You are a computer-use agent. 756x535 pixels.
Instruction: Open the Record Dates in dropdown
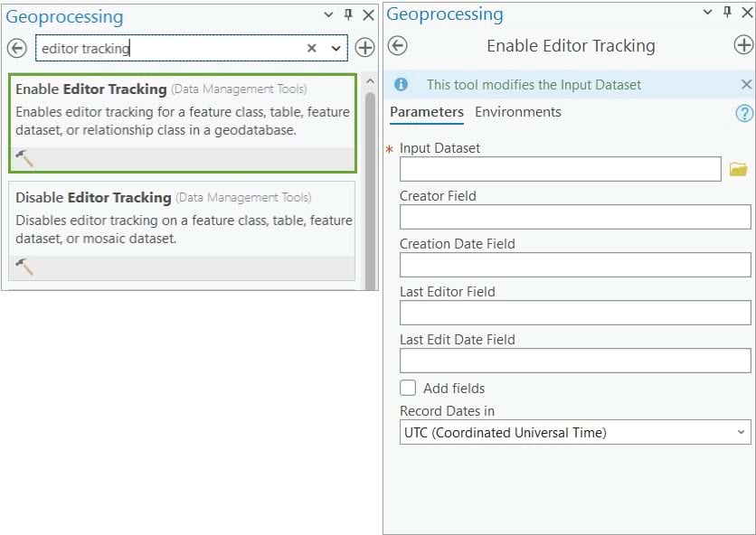click(x=740, y=432)
